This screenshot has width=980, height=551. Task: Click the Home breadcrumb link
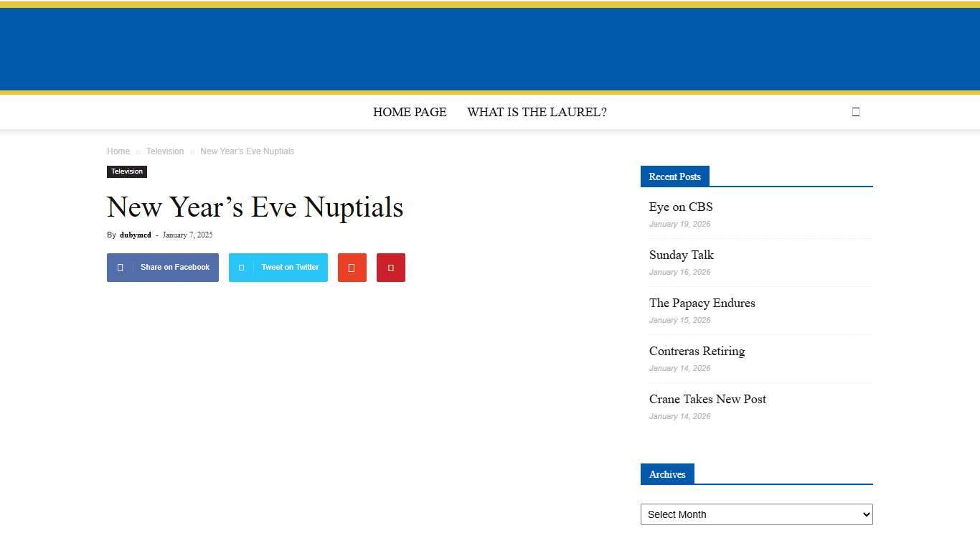118,151
